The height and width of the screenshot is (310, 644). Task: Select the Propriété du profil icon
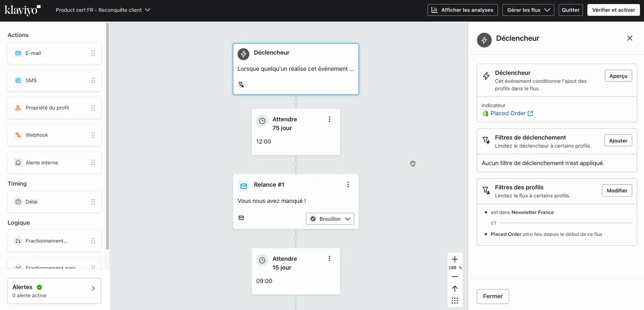(x=18, y=108)
